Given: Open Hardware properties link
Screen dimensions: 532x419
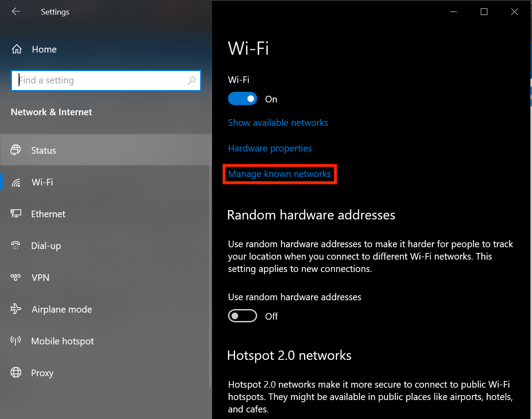Looking at the screenshot, I should point(270,148).
